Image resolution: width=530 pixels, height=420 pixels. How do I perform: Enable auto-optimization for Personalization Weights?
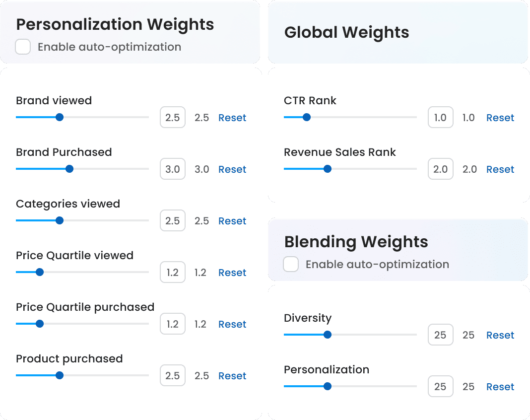(x=23, y=47)
